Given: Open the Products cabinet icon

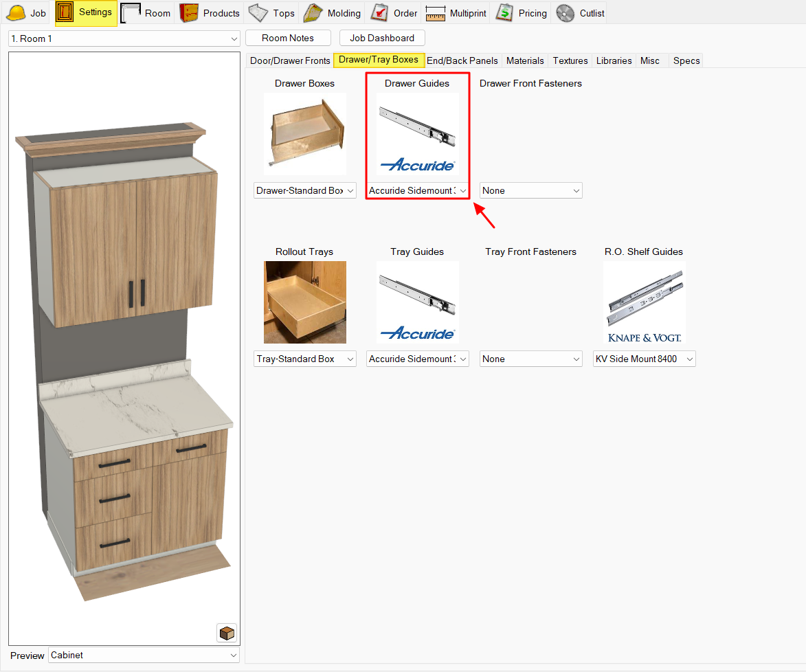Looking at the screenshot, I should (x=210, y=13).
